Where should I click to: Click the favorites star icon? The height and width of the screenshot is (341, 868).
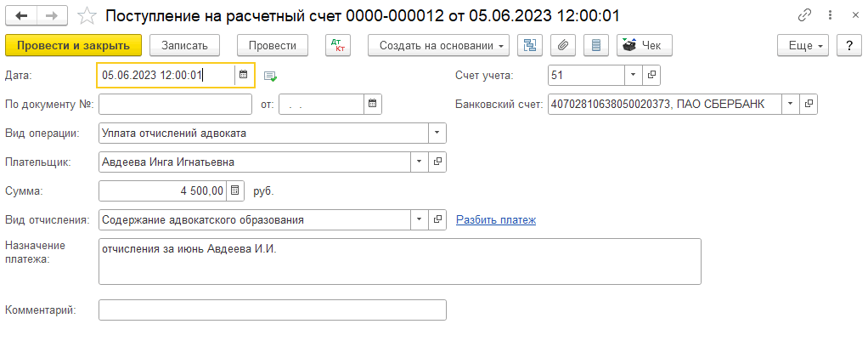coord(86,16)
